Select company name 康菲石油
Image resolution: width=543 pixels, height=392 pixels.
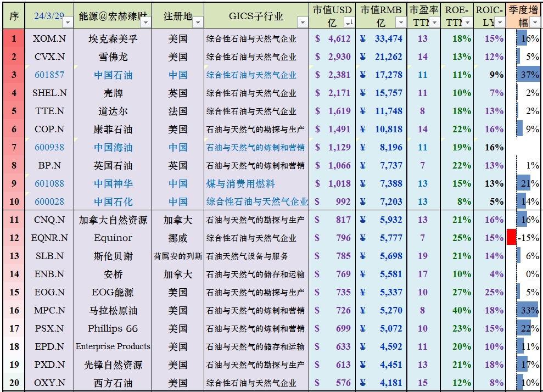tap(113, 129)
